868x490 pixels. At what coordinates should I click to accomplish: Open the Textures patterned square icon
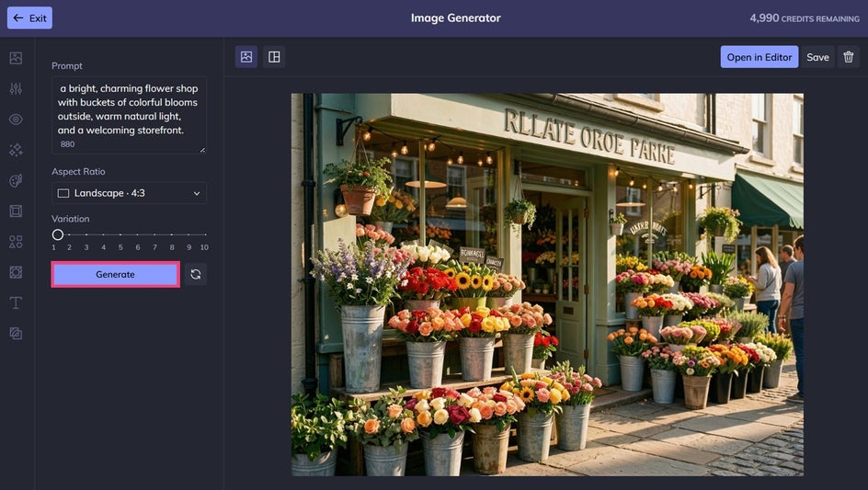click(16, 272)
